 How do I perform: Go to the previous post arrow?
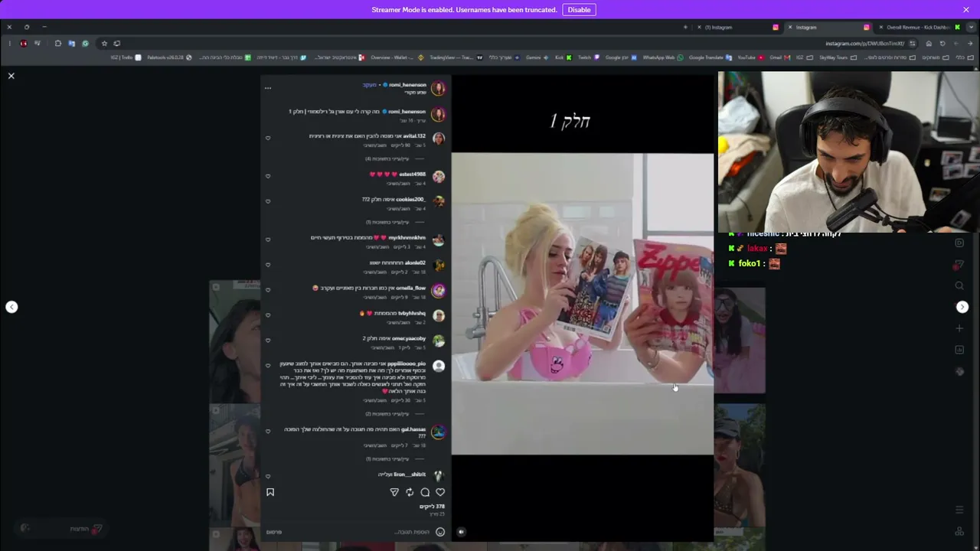[x=11, y=307]
